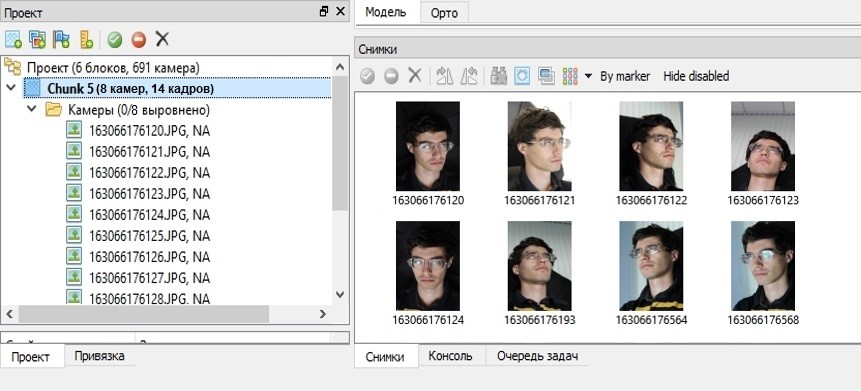Switch to the Модель tab
The width and height of the screenshot is (861, 391).
pyautogui.click(x=385, y=12)
